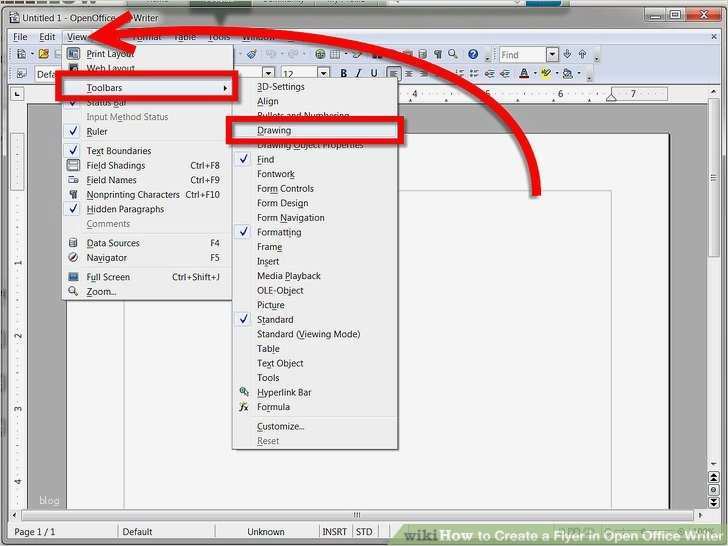Open the font name dropdown arrow

pyautogui.click(x=268, y=73)
